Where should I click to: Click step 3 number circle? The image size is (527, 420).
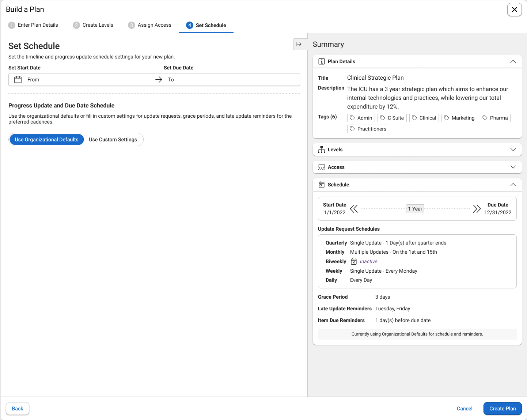click(x=132, y=25)
